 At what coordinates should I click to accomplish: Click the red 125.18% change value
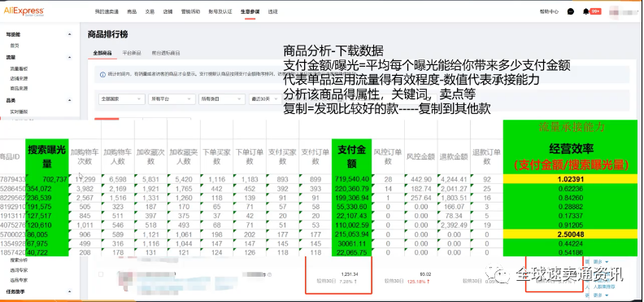pyautogui.click(x=419, y=282)
